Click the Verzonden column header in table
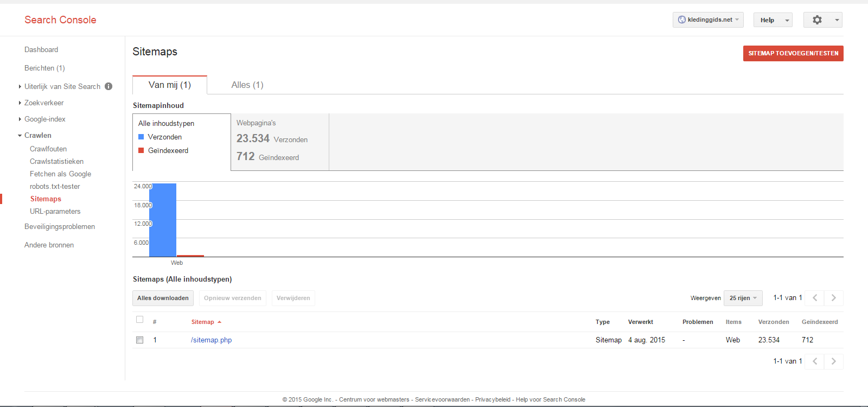This screenshot has height=407, width=868. click(x=774, y=322)
